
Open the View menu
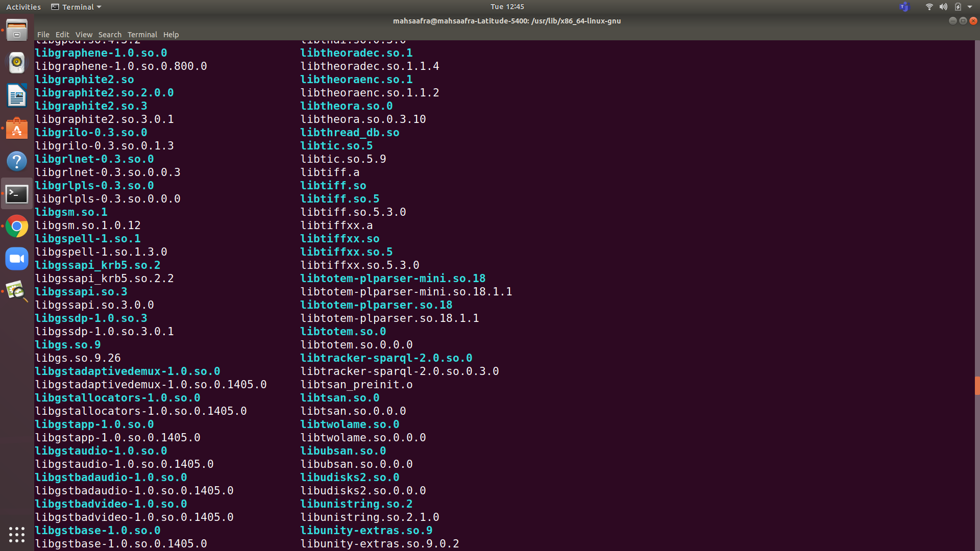click(x=84, y=35)
